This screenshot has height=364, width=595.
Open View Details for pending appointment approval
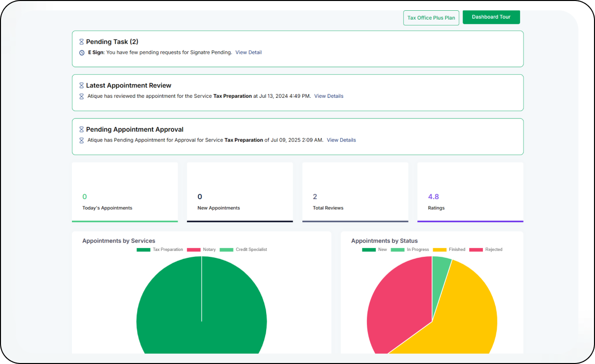pos(341,140)
